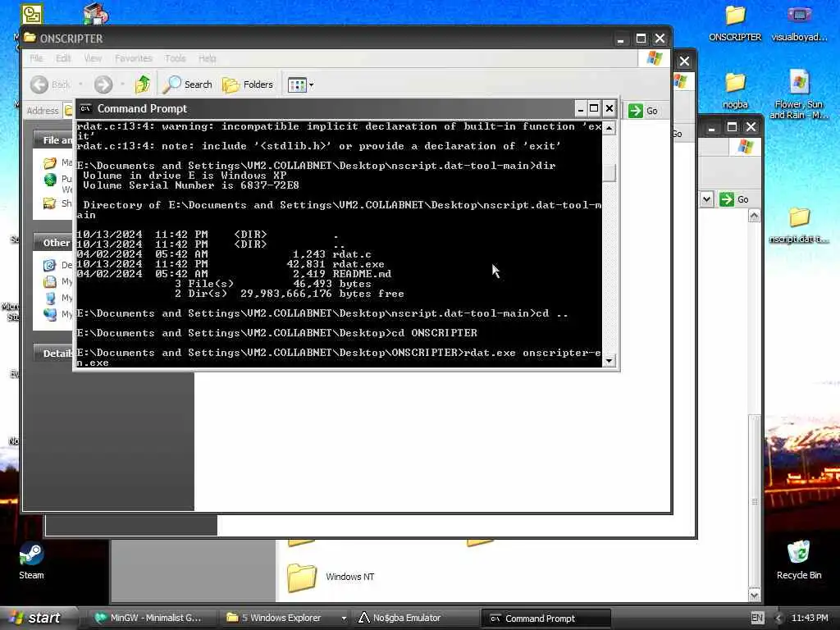Click the ONSCRIPTER title bar folder icon
This screenshot has width=840, height=630.
[30, 38]
